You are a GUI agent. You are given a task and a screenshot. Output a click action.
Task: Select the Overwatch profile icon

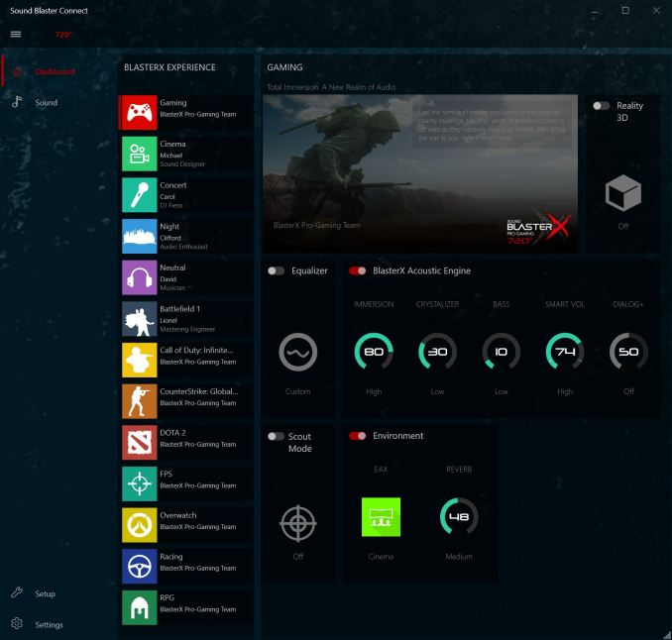140,525
